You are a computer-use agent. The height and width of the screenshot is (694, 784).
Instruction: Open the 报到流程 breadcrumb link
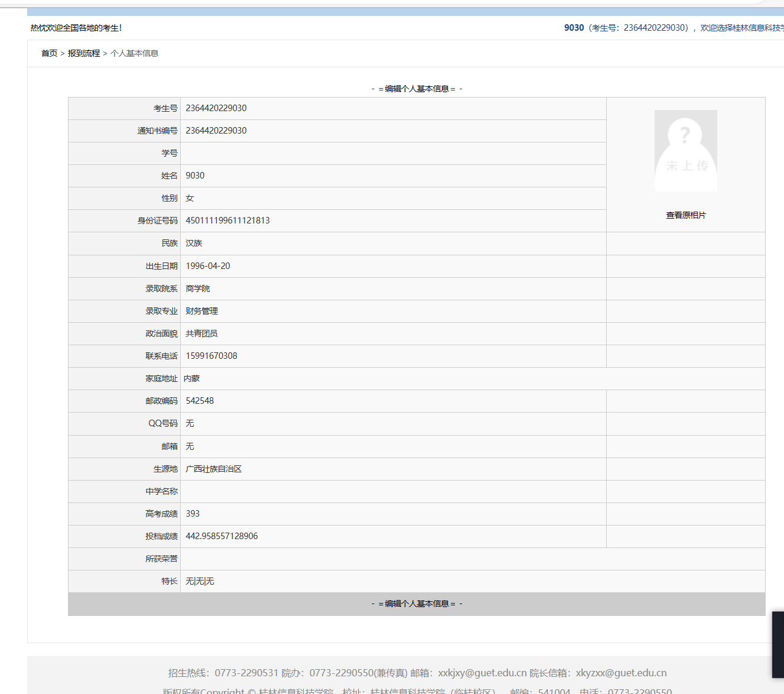(84, 53)
